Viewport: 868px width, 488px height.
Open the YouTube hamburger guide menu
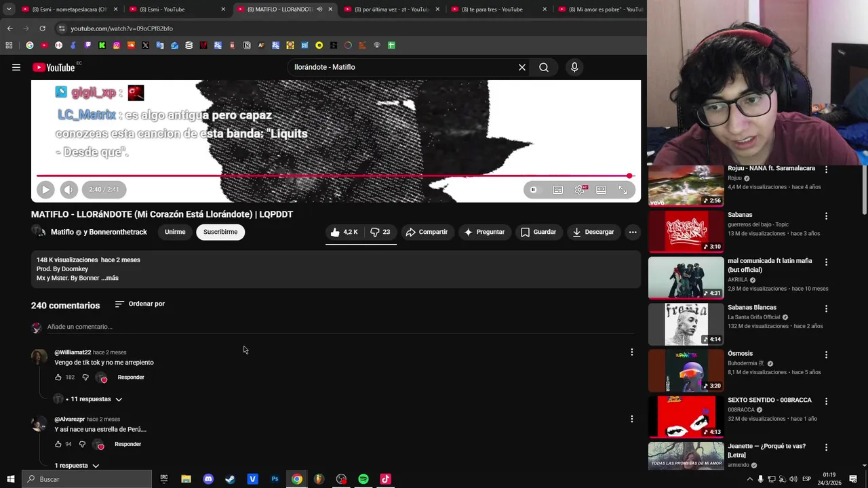[16, 67]
